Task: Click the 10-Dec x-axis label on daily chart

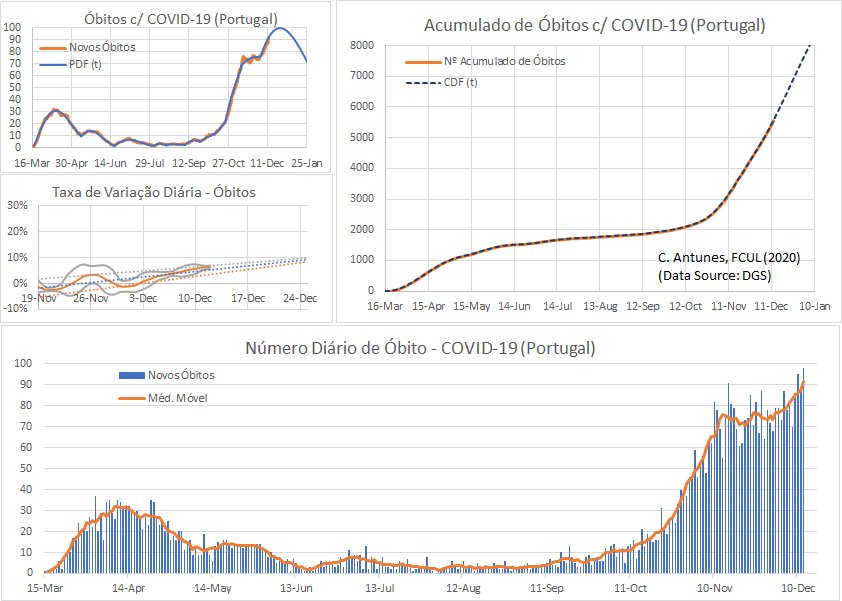Action: click(795, 588)
